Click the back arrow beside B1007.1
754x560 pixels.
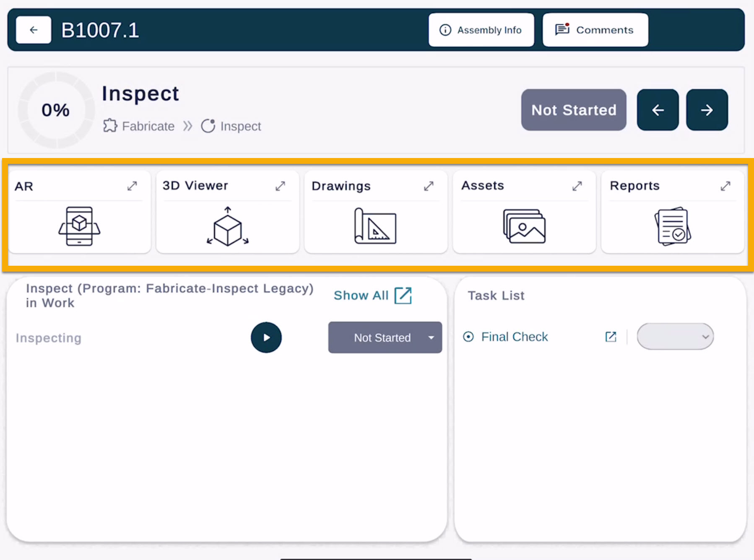pos(34,30)
